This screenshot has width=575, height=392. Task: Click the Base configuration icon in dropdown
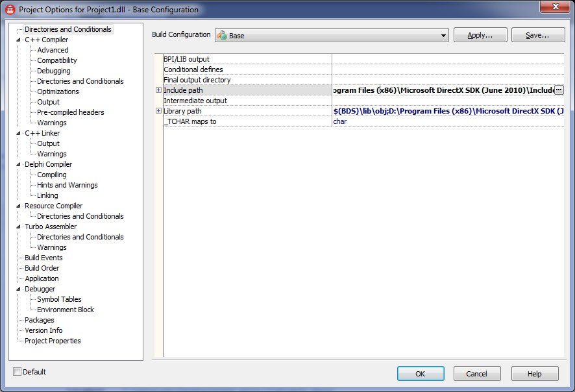222,36
